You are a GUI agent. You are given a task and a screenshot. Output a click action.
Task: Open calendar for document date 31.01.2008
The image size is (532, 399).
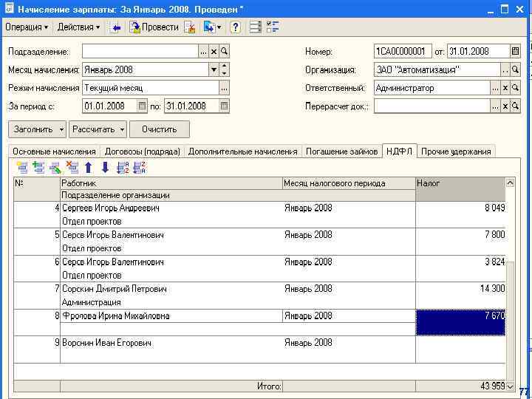[x=515, y=52]
